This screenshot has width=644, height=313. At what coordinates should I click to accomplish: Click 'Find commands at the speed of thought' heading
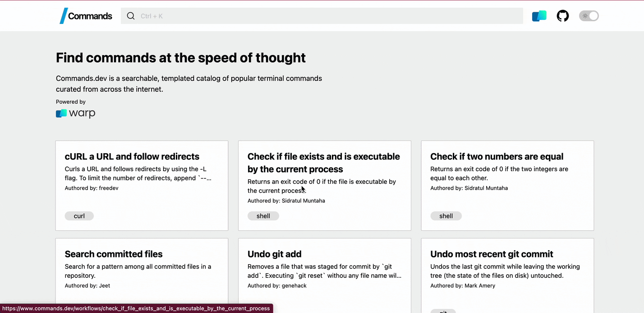point(181,58)
